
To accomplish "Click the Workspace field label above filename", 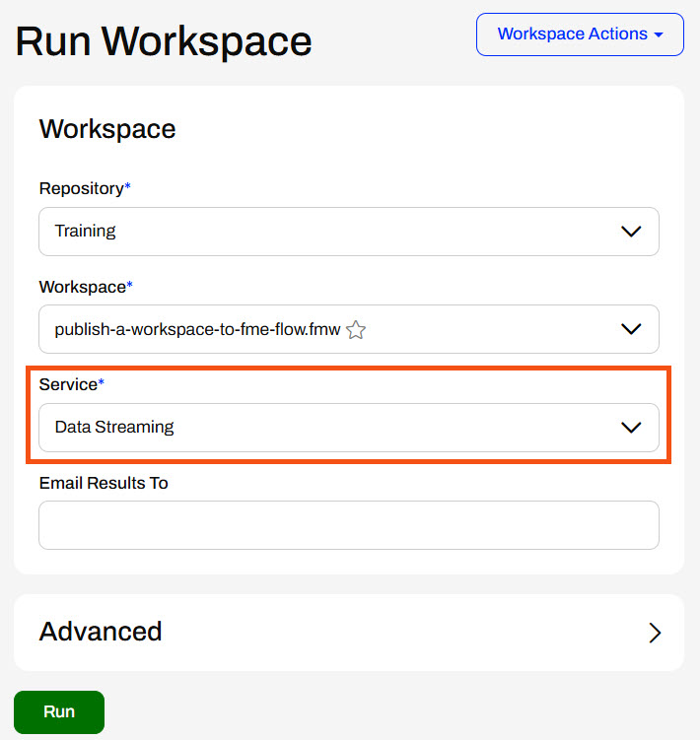I will [83, 287].
